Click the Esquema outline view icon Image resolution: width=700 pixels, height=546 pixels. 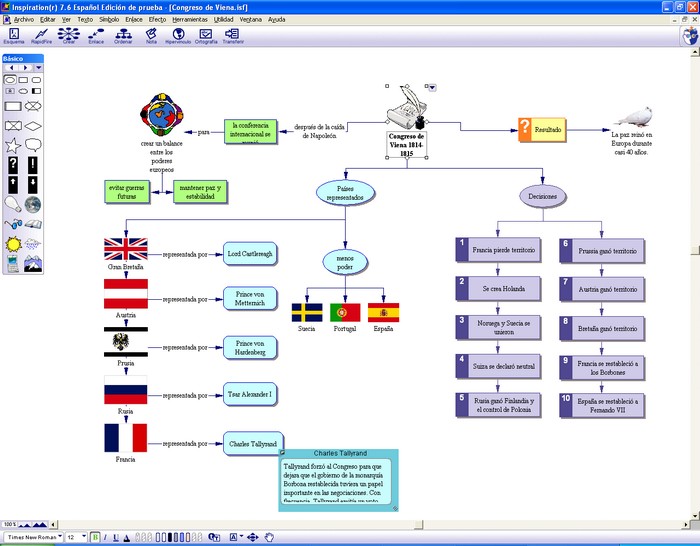click(x=14, y=35)
